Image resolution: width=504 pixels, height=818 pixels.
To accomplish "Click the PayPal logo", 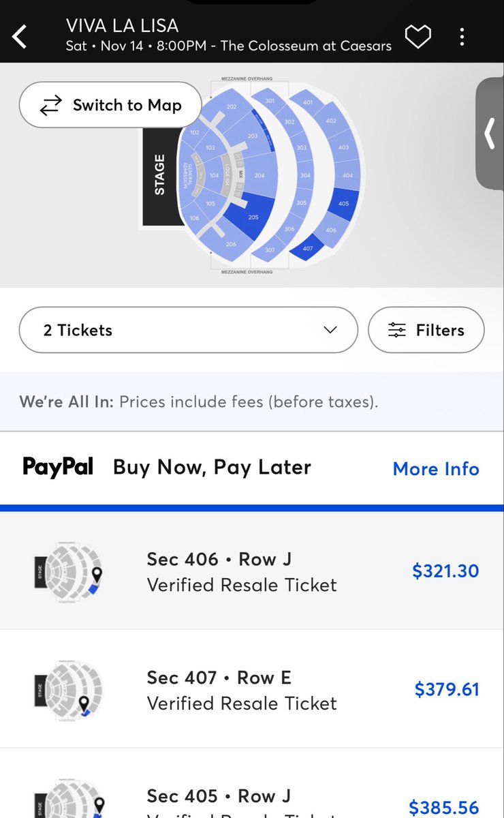I will pos(58,467).
